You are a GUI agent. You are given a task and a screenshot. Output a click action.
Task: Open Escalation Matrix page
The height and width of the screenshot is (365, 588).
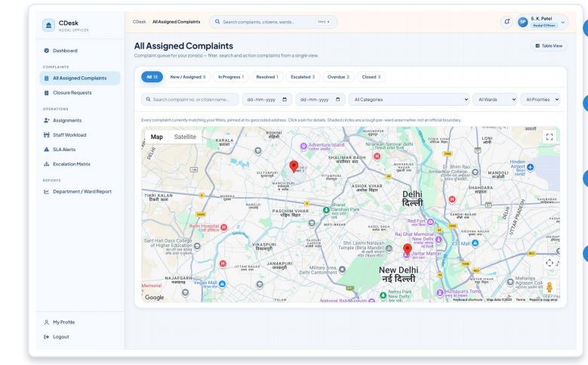click(80, 164)
